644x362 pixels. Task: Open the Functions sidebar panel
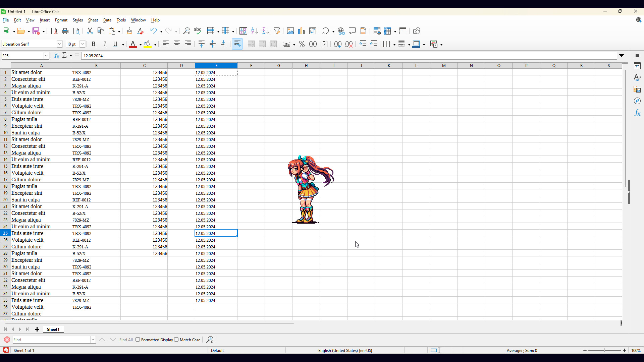click(638, 113)
